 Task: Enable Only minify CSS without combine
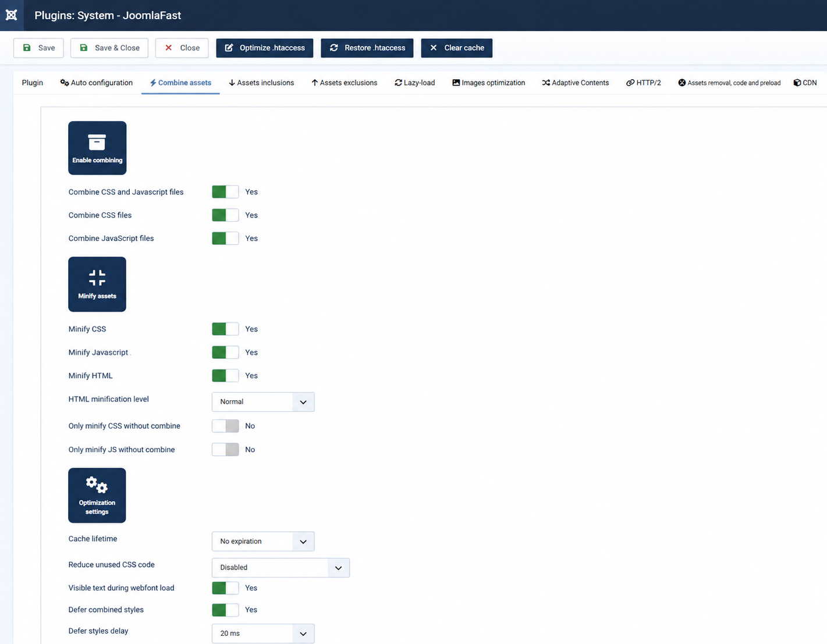225,426
